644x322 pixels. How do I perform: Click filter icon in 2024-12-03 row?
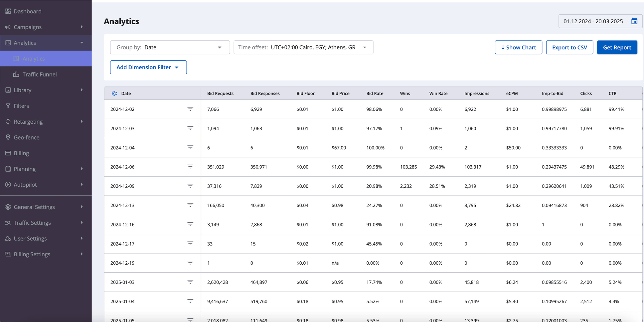click(x=190, y=128)
